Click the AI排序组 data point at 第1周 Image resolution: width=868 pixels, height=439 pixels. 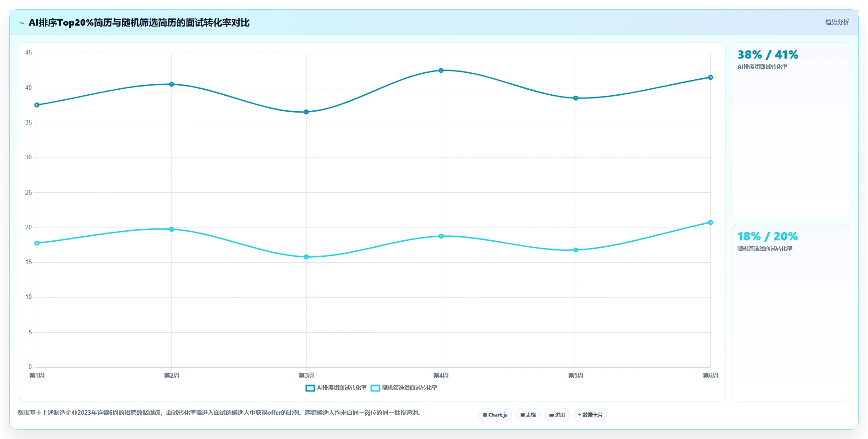[37, 105]
